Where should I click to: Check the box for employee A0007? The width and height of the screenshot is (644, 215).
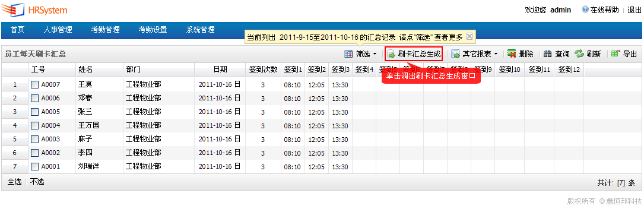pyautogui.click(x=35, y=85)
